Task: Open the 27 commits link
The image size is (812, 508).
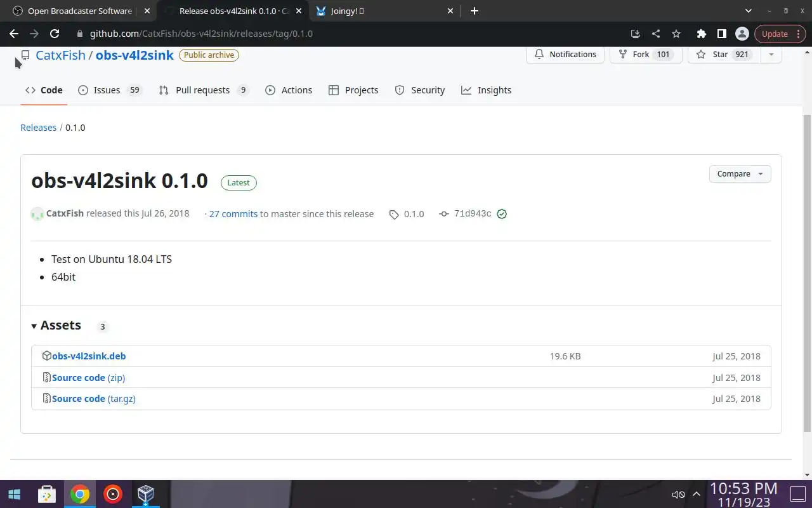Action: click(x=233, y=214)
